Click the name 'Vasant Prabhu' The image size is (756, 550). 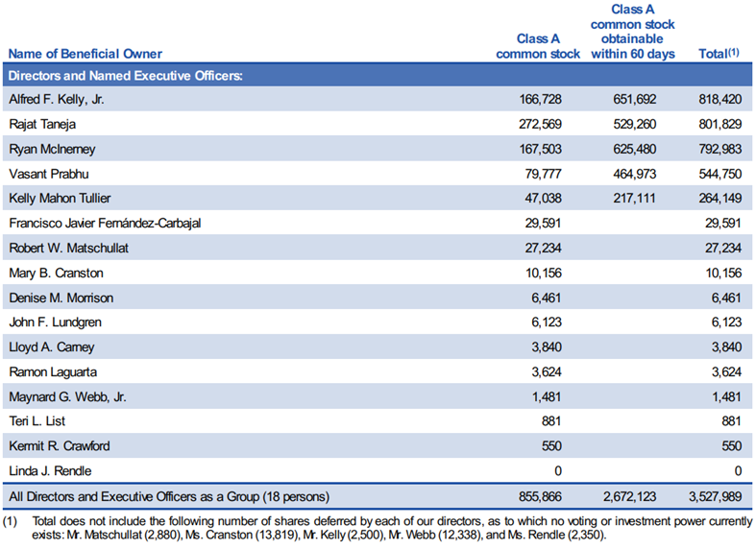49,174
